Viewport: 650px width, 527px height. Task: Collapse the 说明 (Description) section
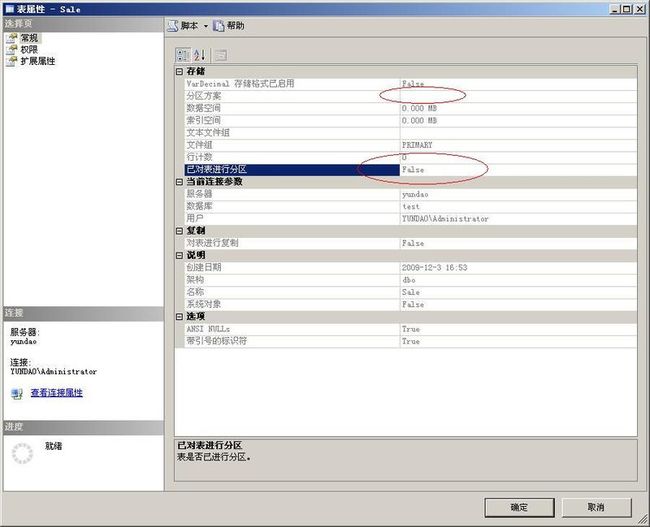coord(179,255)
